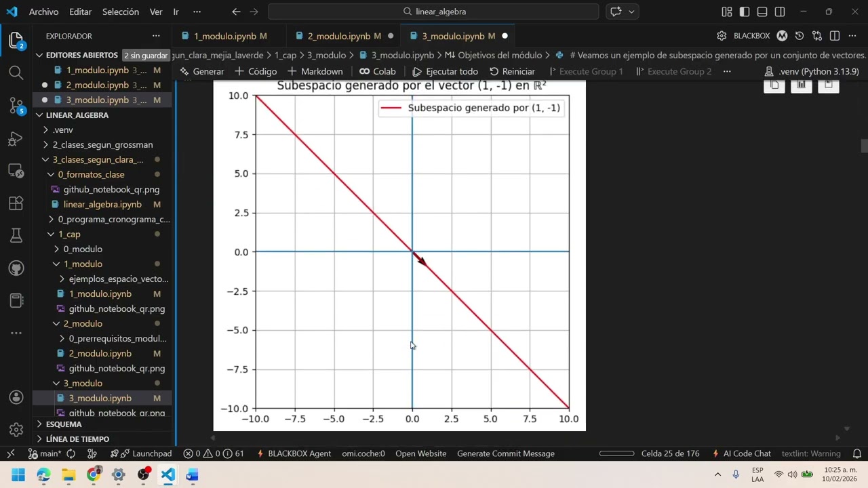Click the notifications bell in status bar
The width and height of the screenshot is (868, 488).
856,453
